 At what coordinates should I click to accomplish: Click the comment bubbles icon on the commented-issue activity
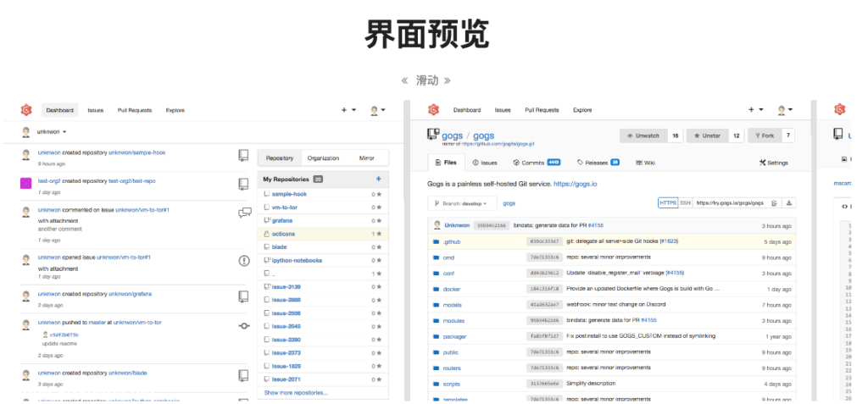coord(245,213)
